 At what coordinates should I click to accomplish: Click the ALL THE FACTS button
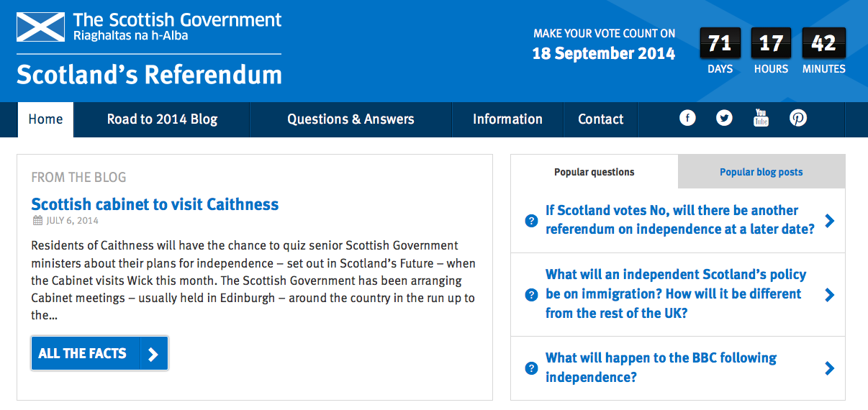coord(99,353)
